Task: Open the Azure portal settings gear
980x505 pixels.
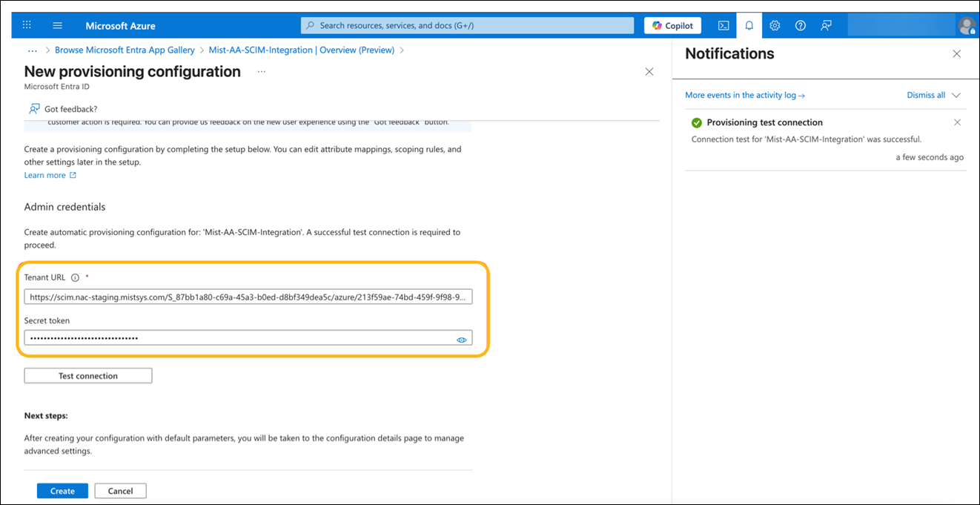Action: [774, 24]
